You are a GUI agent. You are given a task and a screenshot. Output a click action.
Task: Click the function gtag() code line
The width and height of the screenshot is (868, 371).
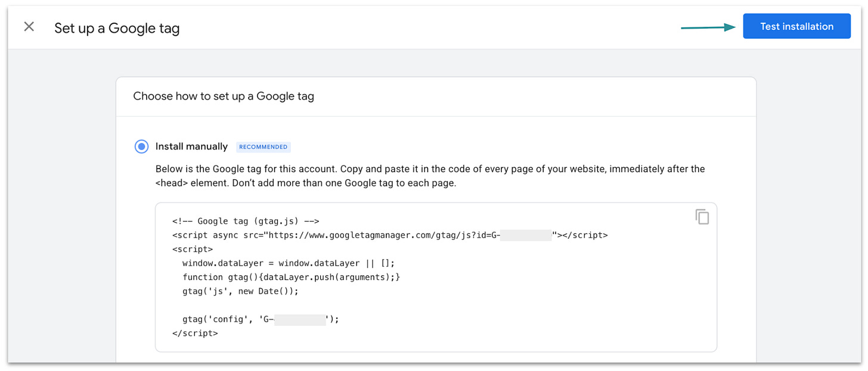click(x=291, y=277)
